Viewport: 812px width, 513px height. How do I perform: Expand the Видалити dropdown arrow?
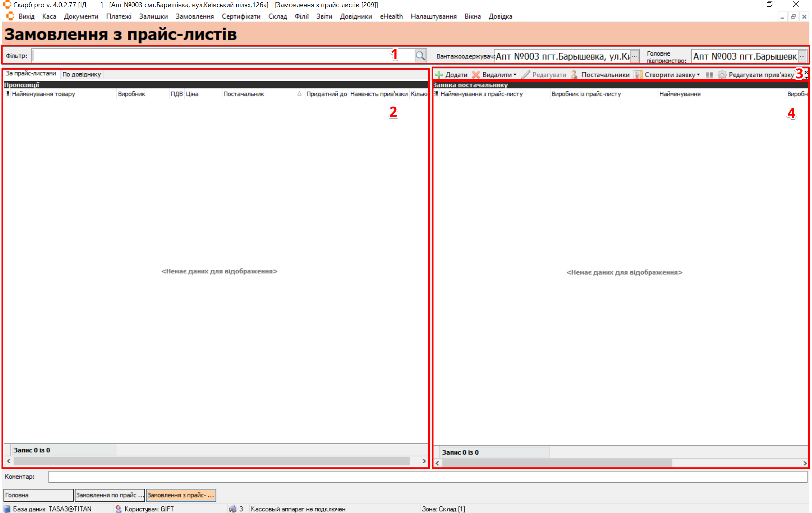[x=515, y=75]
